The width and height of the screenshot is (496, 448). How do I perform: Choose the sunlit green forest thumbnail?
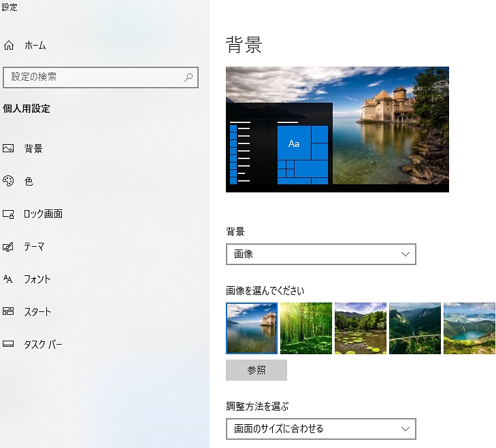pos(306,328)
